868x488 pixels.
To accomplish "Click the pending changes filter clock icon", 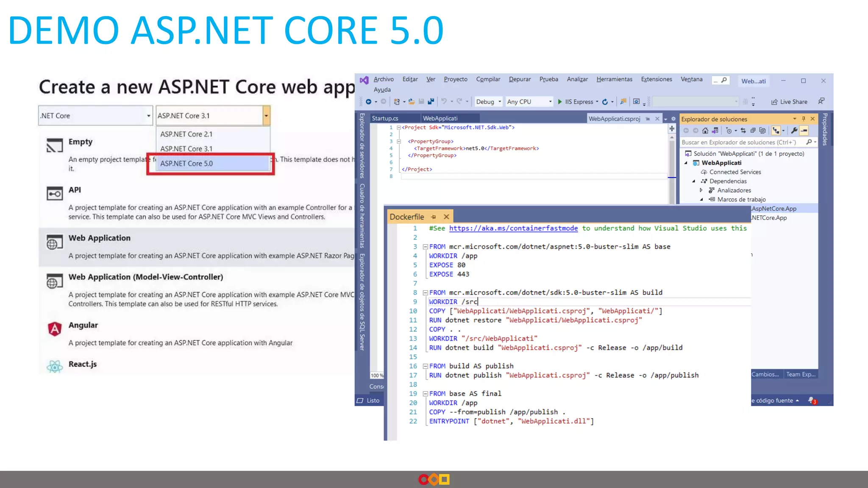I will (x=729, y=130).
